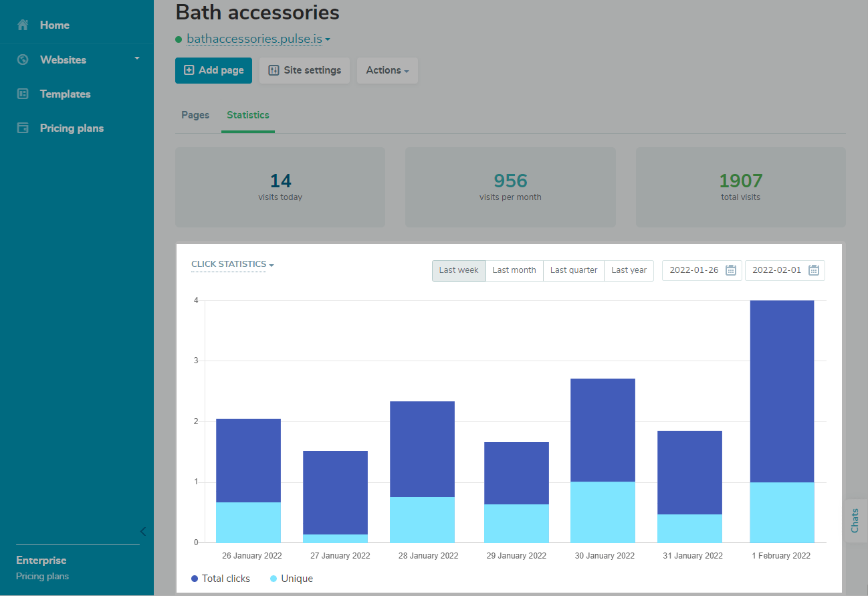The height and width of the screenshot is (596, 868).
Task: Open the Actions dropdown menu
Action: click(x=387, y=70)
